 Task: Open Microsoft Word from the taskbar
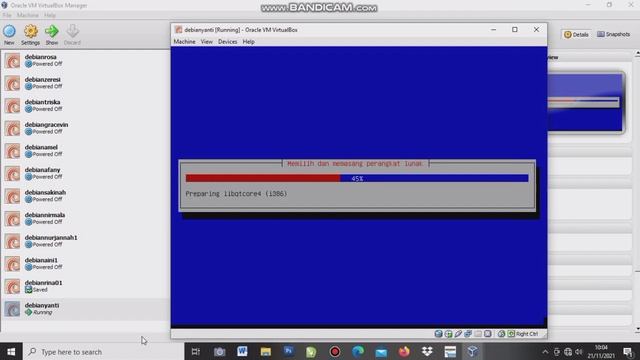(x=242, y=351)
